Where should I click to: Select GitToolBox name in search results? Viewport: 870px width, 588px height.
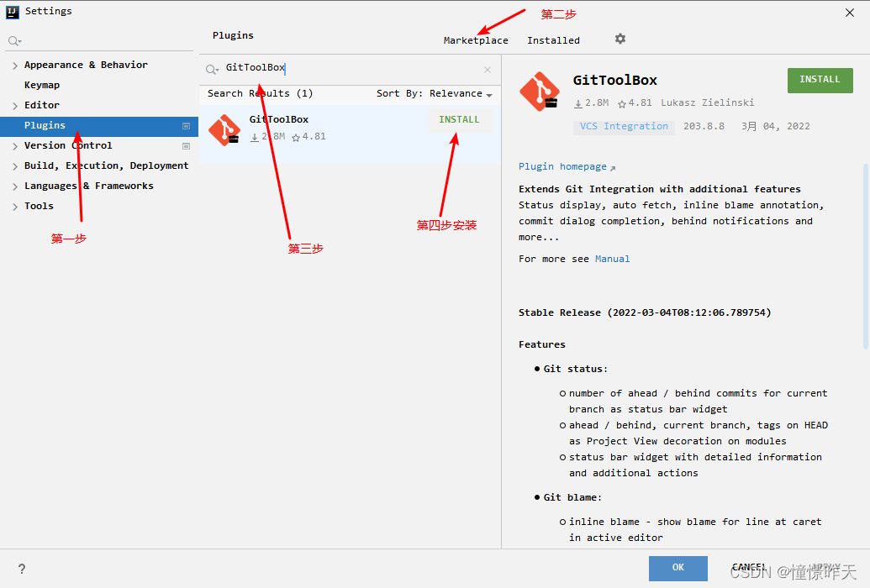[x=278, y=119]
